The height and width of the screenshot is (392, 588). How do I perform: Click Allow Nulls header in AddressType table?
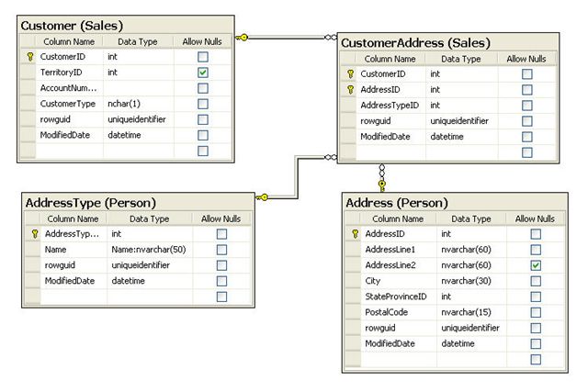tap(220, 219)
